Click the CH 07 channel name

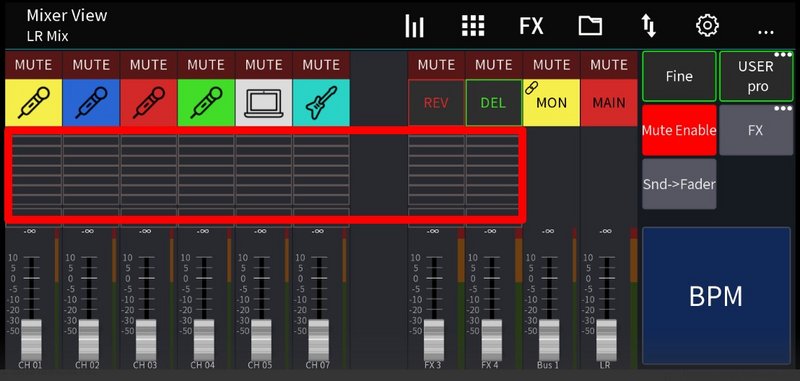point(317,365)
